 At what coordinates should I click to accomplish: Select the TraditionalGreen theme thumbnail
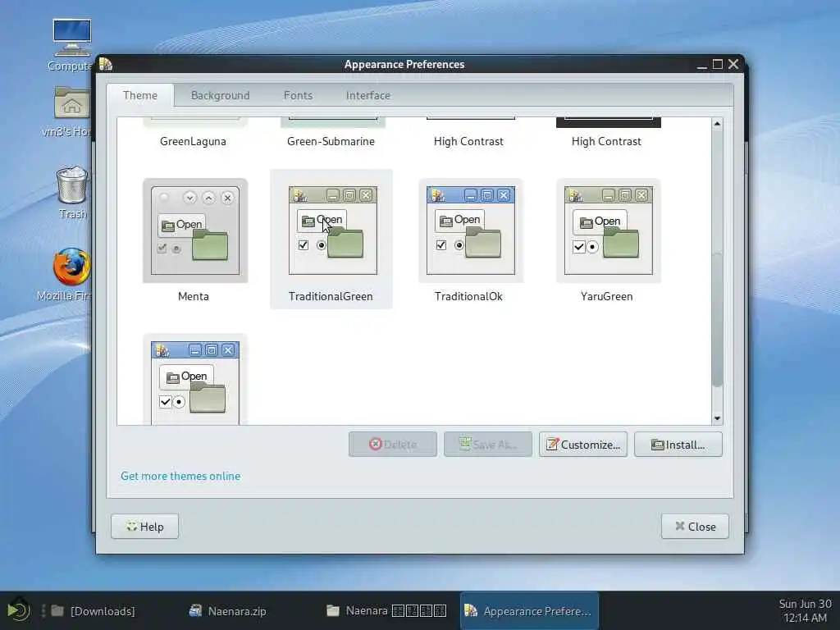[333, 231]
